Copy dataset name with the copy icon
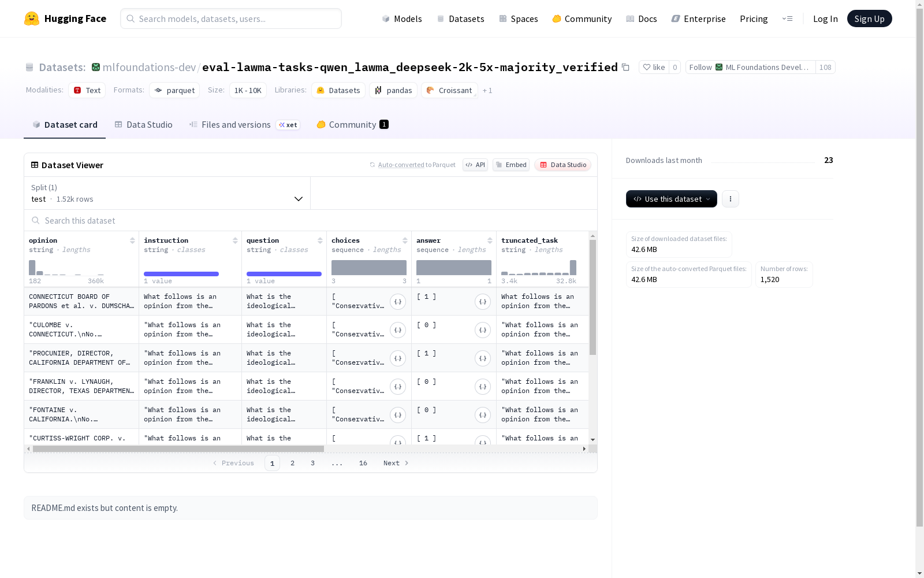Image resolution: width=924 pixels, height=578 pixels. tap(625, 67)
